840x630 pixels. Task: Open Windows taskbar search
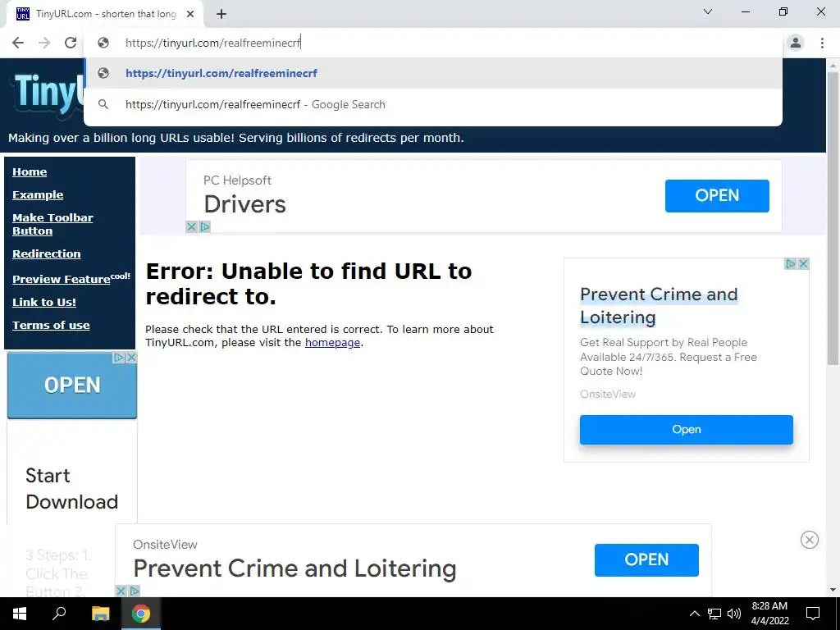[59, 614]
